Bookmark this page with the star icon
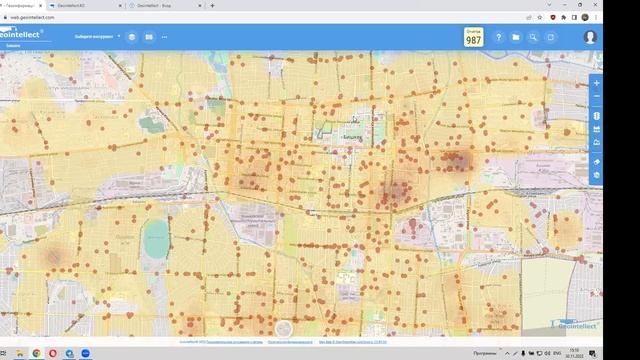This screenshot has height=360, width=640. click(x=540, y=18)
